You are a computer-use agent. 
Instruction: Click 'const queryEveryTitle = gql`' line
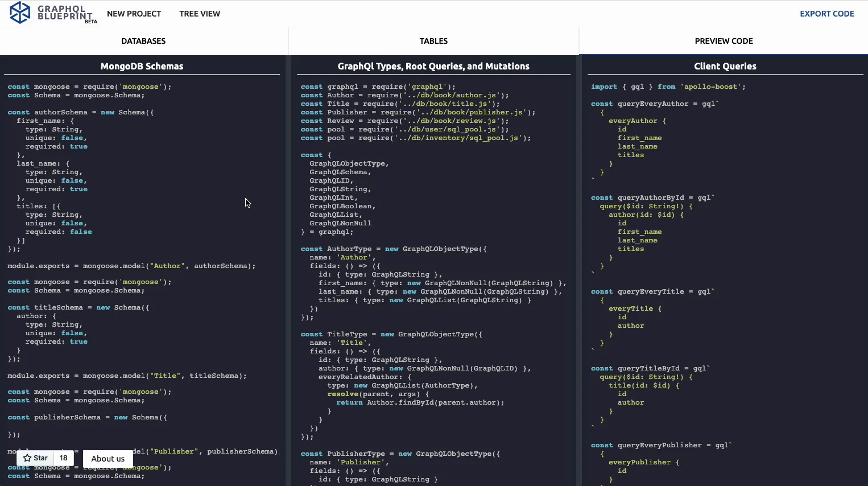pos(653,292)
